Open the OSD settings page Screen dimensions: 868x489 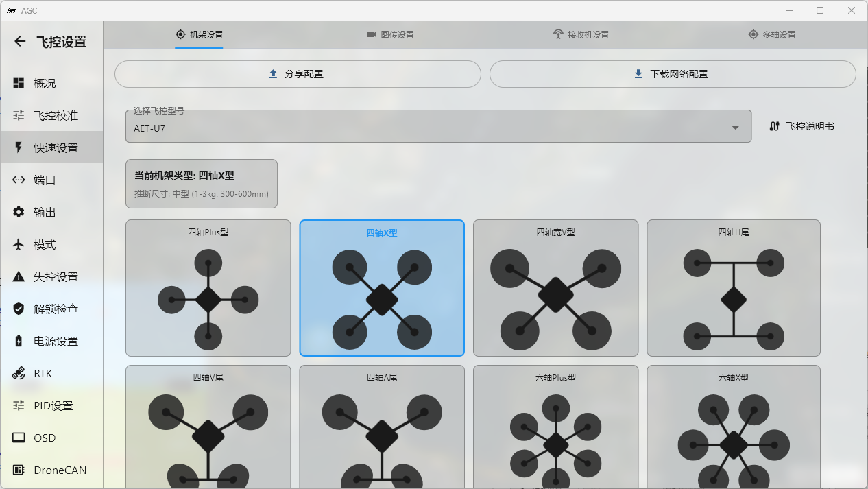point(45,438)
